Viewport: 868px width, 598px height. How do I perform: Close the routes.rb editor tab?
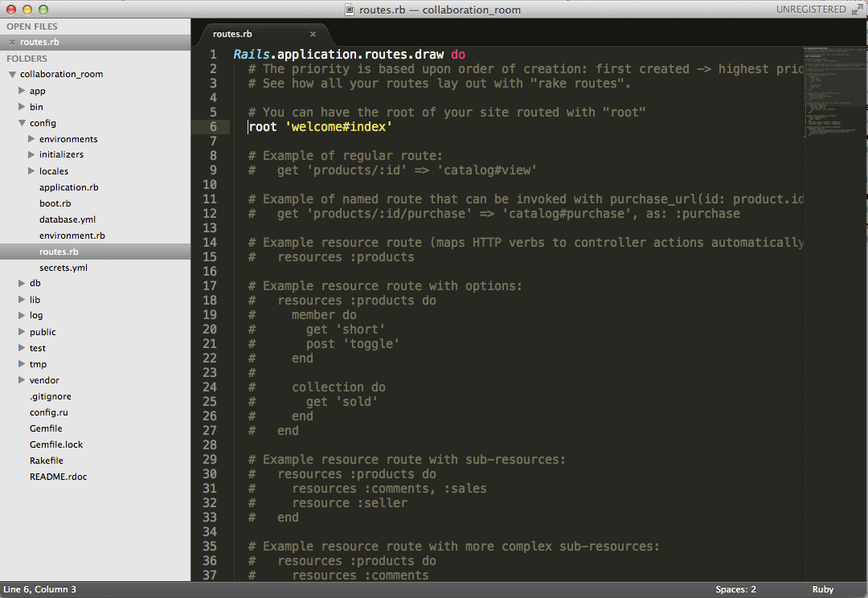point(313,35)
